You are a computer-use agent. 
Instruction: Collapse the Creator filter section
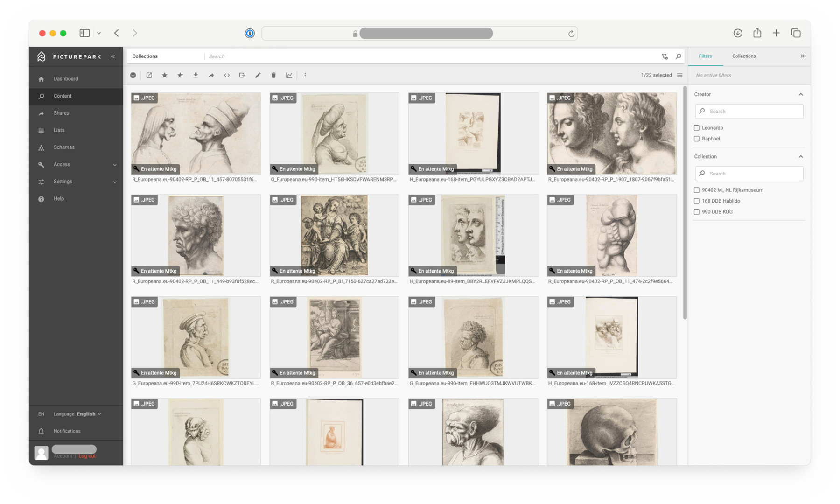coord(801,94)
